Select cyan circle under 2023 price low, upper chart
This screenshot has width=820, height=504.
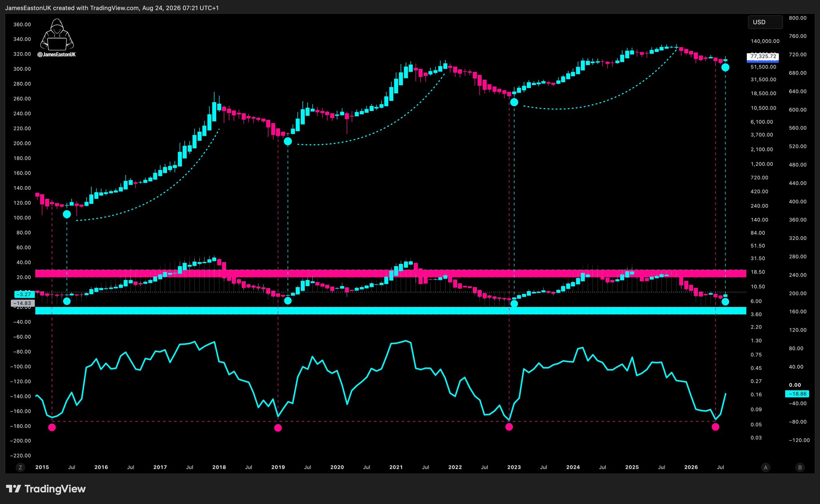514,102
